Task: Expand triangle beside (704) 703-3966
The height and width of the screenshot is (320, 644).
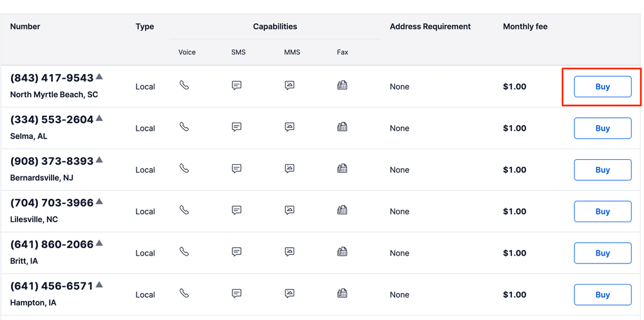Action: [x=99, y=202]
